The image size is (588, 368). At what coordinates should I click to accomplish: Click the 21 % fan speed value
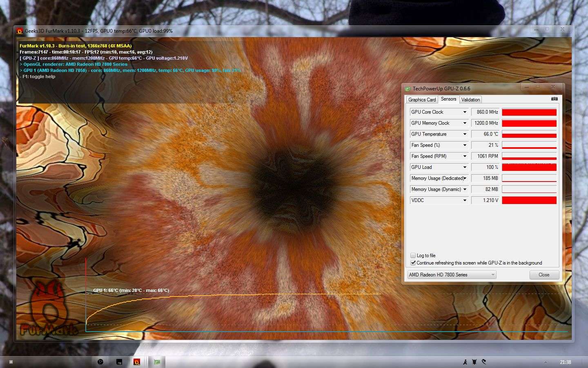coord(486,145)
